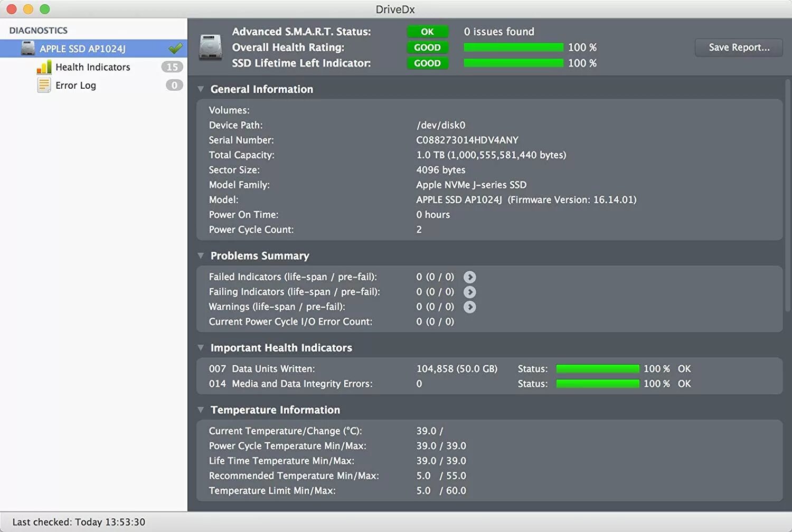Open Failing Indicators details arrow
This screenshot has width=792, height=532.
click(x=469, y=292)
